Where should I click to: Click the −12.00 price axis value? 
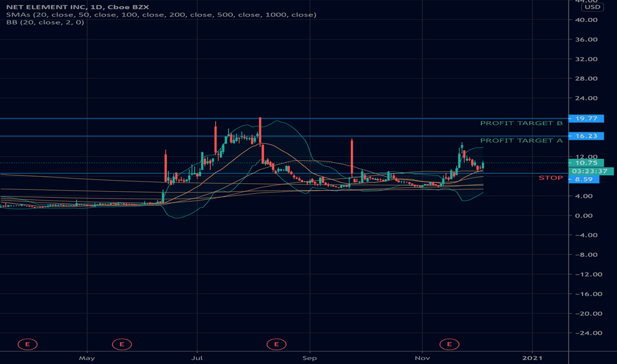tap(589, 275)
